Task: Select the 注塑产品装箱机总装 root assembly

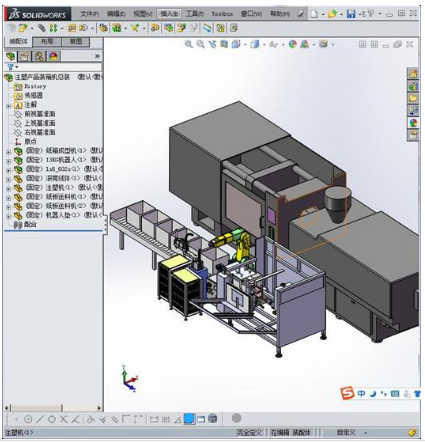Action: [42, 77]
